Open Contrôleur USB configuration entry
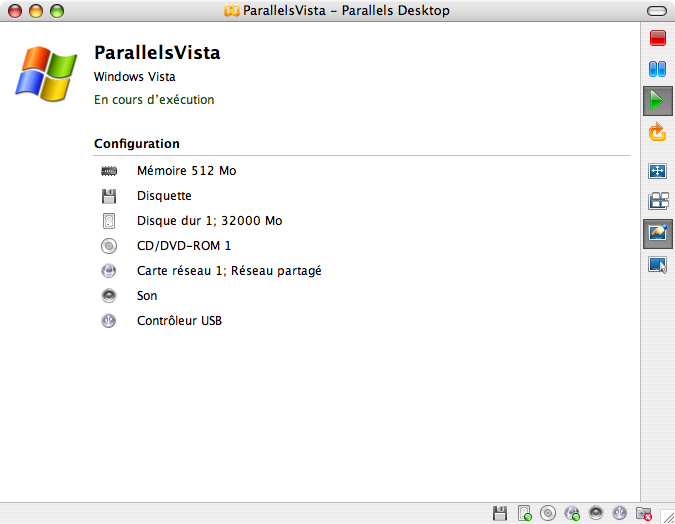Screen dimensions: 675x524 [x=179, y=321]
